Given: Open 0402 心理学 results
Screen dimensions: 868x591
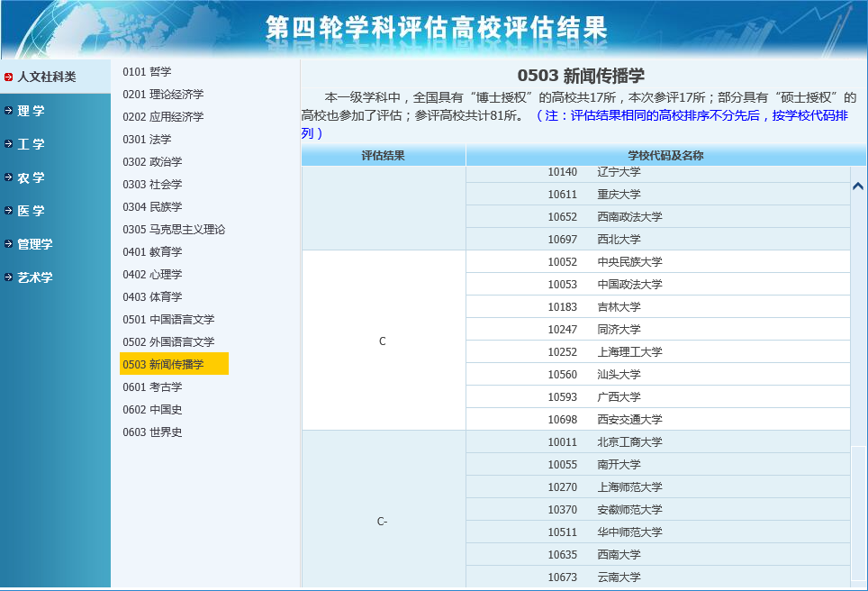Looking at the screenshot, I should [x=152, y=274].
